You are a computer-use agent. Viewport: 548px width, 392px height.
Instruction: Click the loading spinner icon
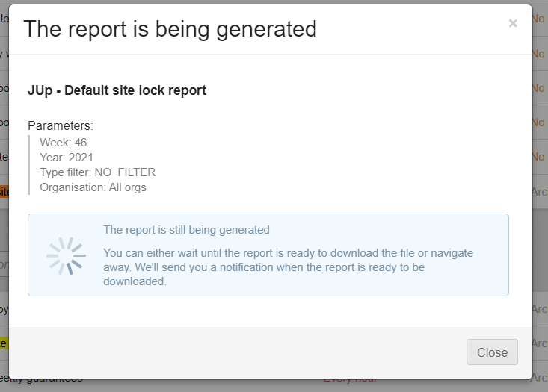pyautogui.click(x=66, y=256)
